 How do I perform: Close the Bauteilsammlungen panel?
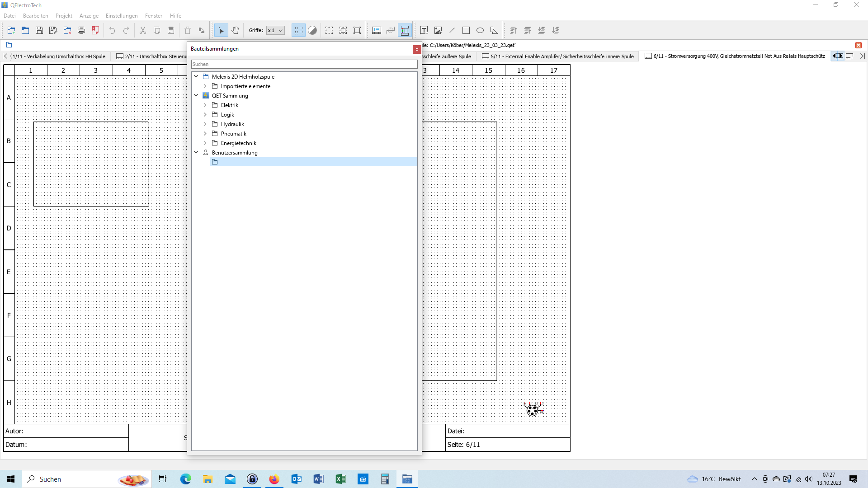417,49
